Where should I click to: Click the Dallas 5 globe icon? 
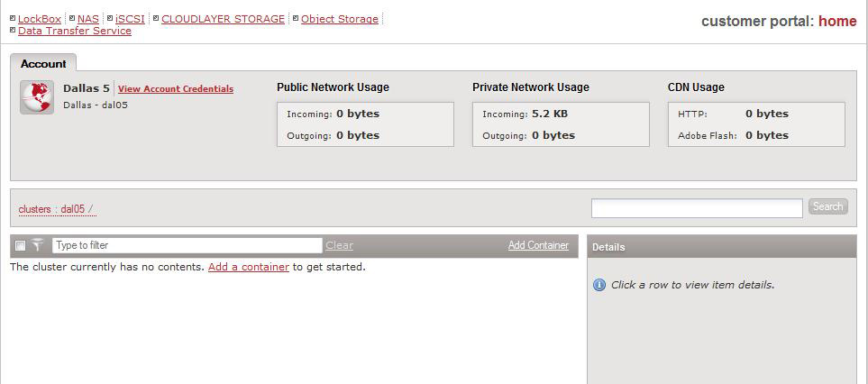(x=37, y=97)
